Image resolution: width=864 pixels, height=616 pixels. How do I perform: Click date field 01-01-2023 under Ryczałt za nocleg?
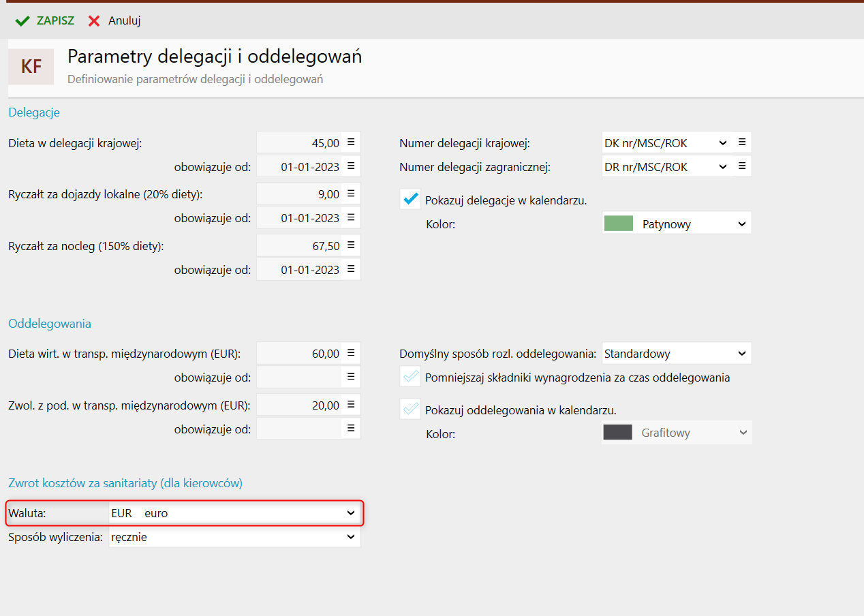pyautogui.click(x=299, y=270)
